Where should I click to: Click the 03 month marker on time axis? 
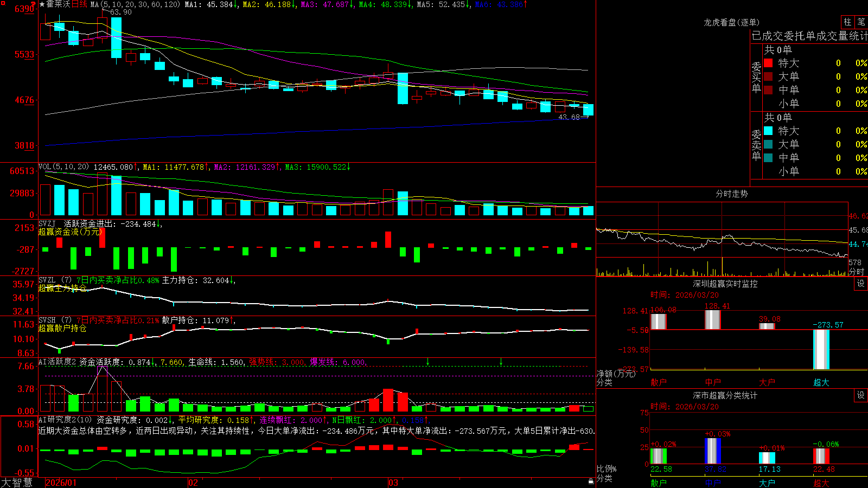point(393,483)
